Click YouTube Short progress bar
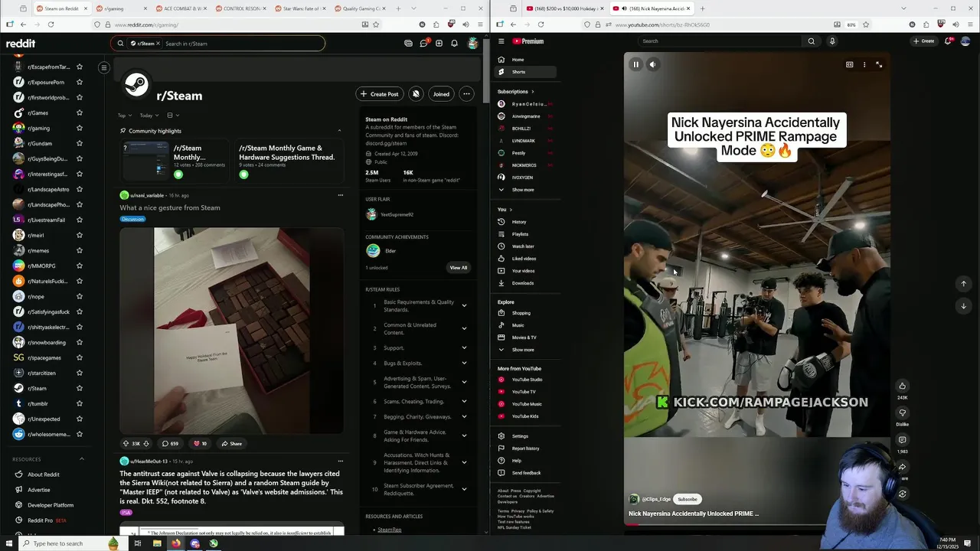980x551 pixels. pyautogui.click(x=756, y=525)
